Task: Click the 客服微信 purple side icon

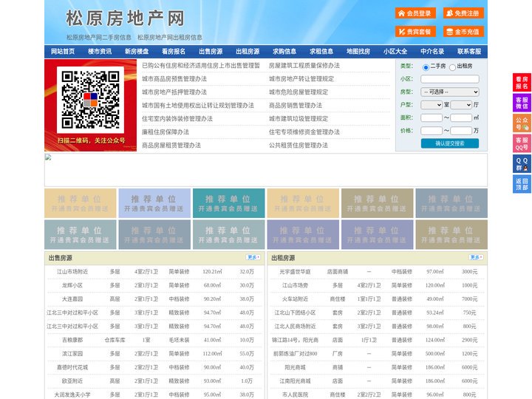Action: 522,103
